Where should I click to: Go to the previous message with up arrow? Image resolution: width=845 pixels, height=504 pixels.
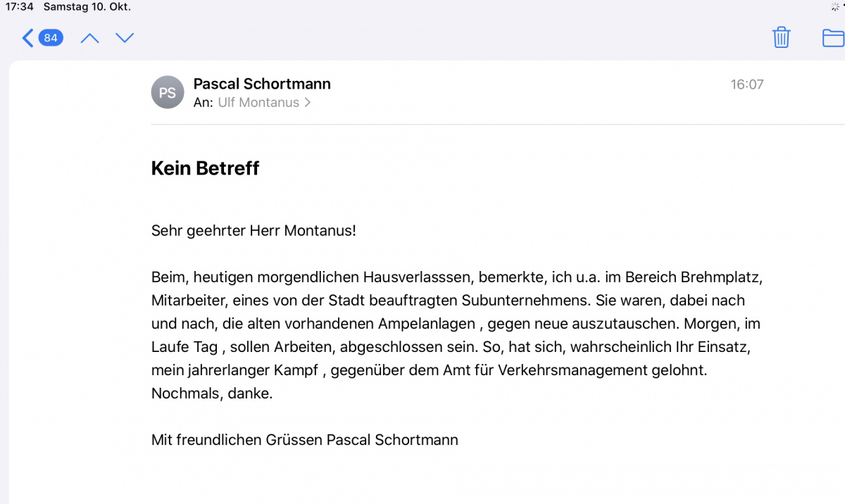pos(89,38)
